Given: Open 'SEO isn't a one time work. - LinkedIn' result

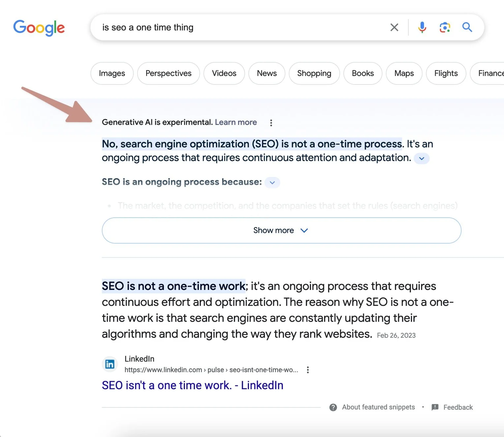Looking at the screenshot, I should pos(192,385).
